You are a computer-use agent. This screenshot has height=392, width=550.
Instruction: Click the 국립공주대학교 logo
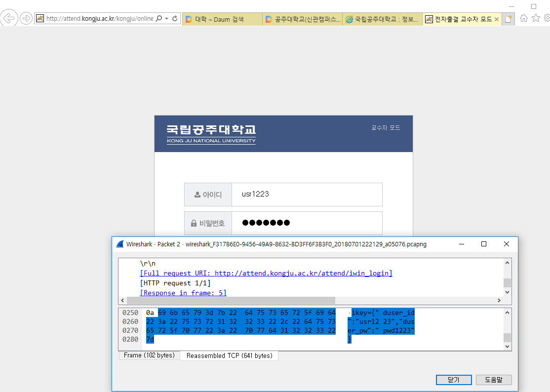tap(211, 134)
